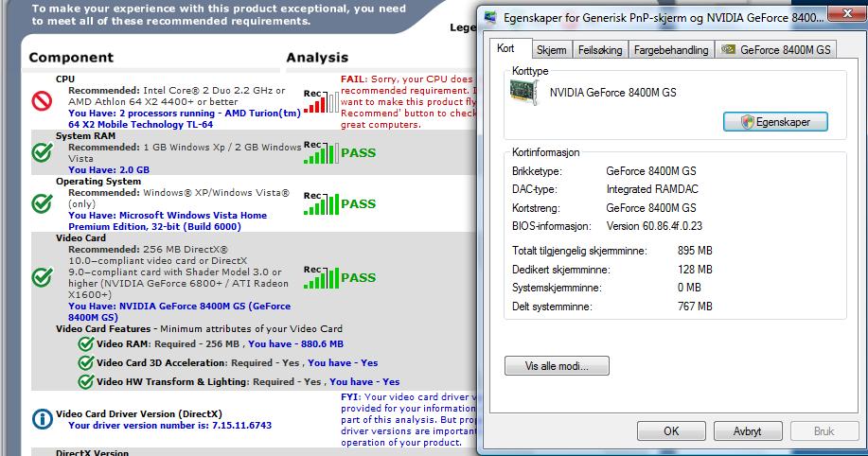This screenshot has height=456, width=868.
Task: Click the 128 MB dedicated memory value
Action: (695, 270)
